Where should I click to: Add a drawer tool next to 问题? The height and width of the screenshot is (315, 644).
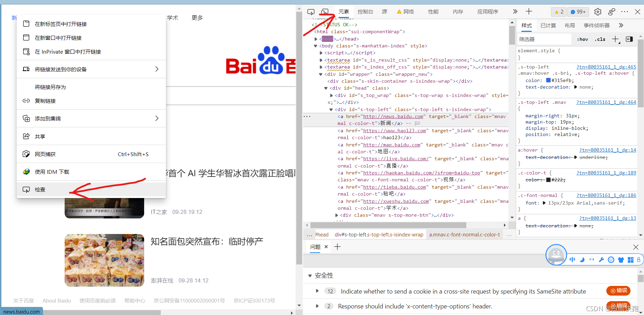click(x=338, y=247)
